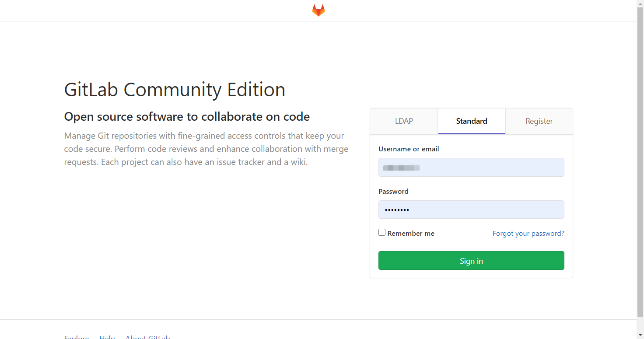Enable the Remember me checkbox
The width and height of the screenshot is (644, 339).
pyautogui.click(x=382, y=233)
